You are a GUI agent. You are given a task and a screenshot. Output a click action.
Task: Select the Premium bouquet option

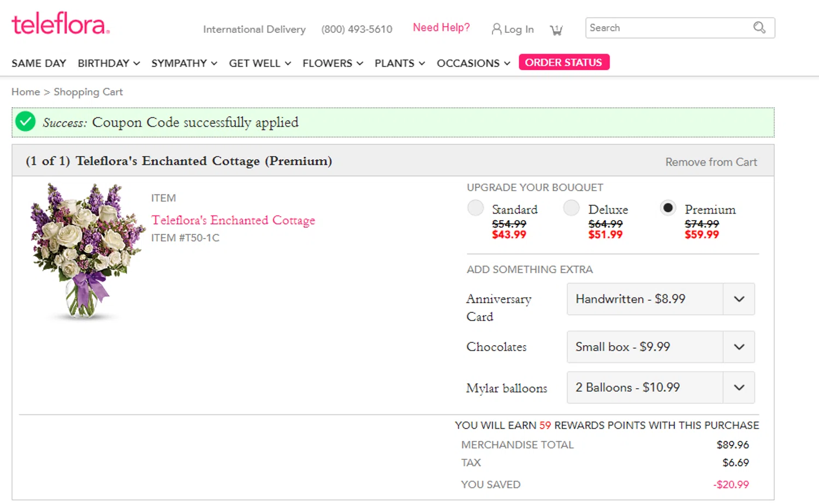point(668,208)
